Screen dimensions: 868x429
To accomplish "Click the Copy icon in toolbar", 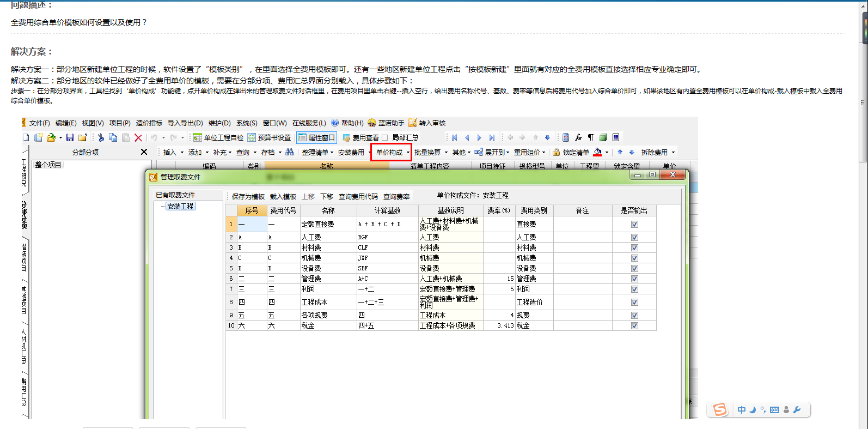I will click(x=113, y=137).
